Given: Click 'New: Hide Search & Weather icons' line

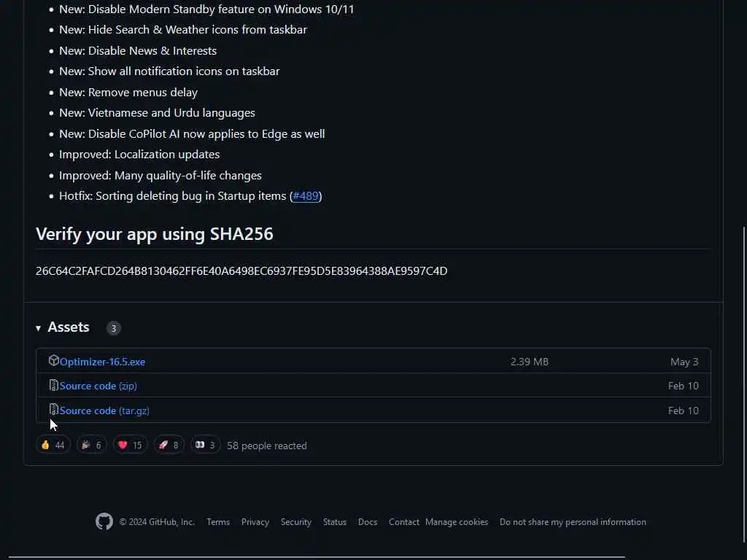Looking at the screenshot, I should point(183,29).
